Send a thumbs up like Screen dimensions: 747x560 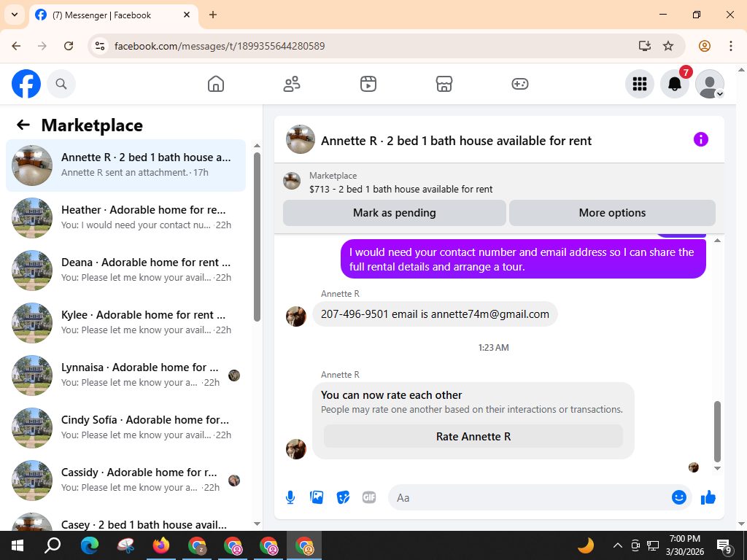[x=708, y=497]
